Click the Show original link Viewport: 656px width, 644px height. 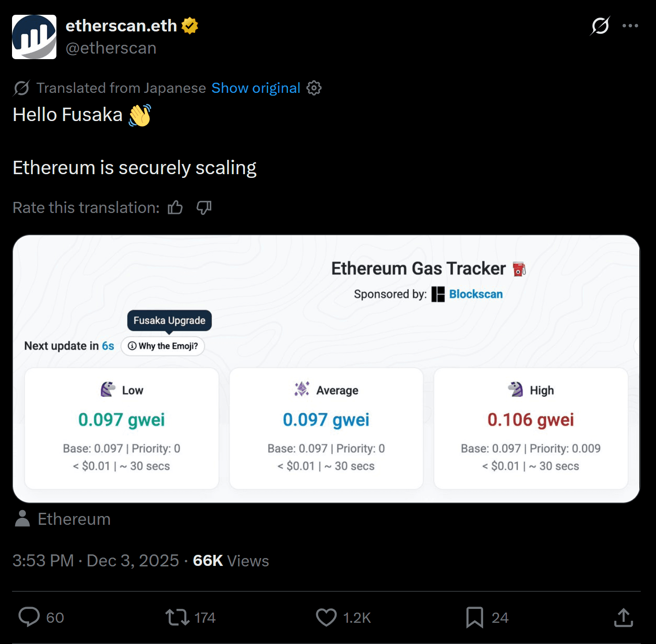tap(256, 88)
